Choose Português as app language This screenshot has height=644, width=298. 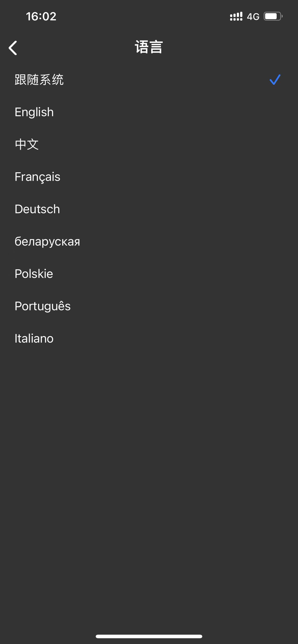pyautogui.click(x=42, y=306)
